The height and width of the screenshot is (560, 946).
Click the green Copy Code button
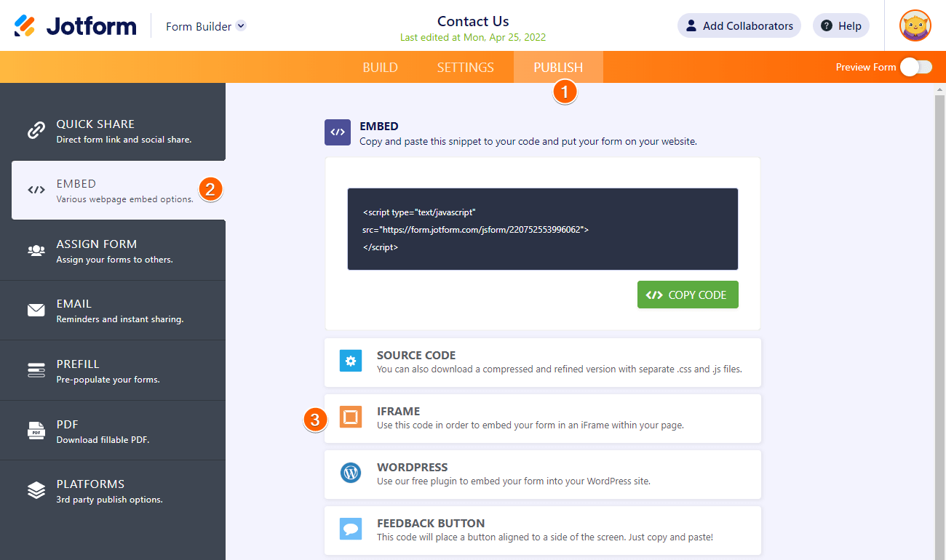pos(687,295)
